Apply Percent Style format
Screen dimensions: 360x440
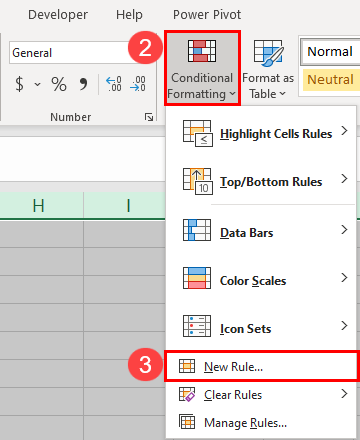point(59,84)
